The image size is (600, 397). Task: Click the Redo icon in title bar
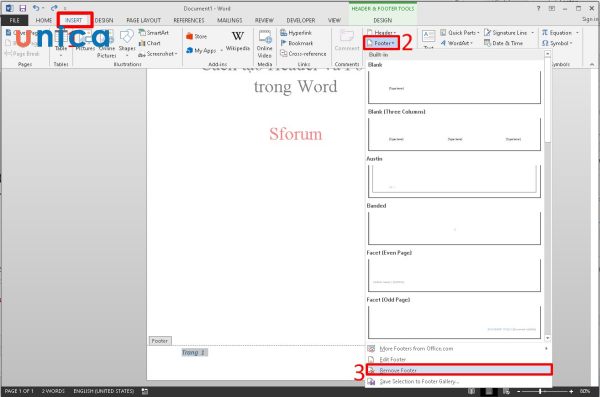pos(54,8)
